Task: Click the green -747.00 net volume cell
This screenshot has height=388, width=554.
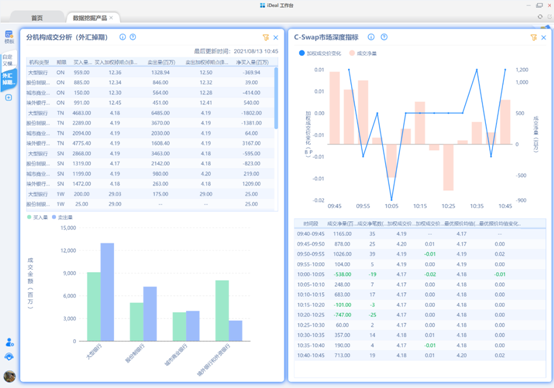Action: pyautogui.click(x=342, y=315)
